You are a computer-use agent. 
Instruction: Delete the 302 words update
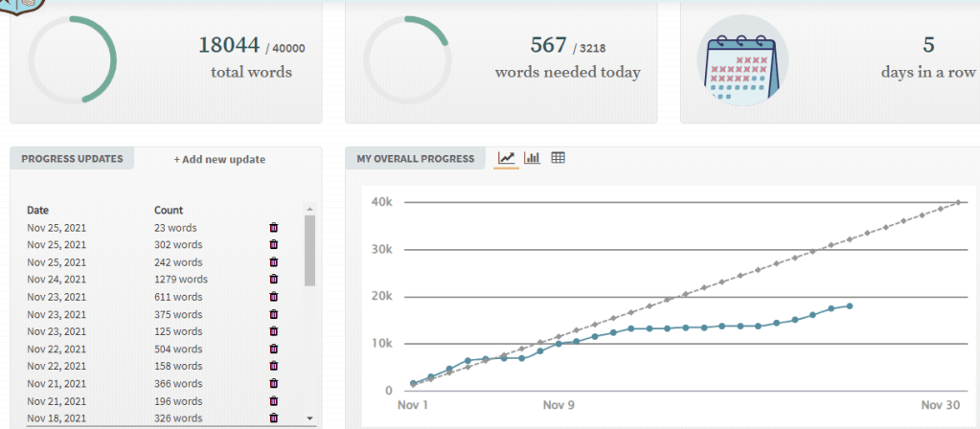(x=274, y=245)
